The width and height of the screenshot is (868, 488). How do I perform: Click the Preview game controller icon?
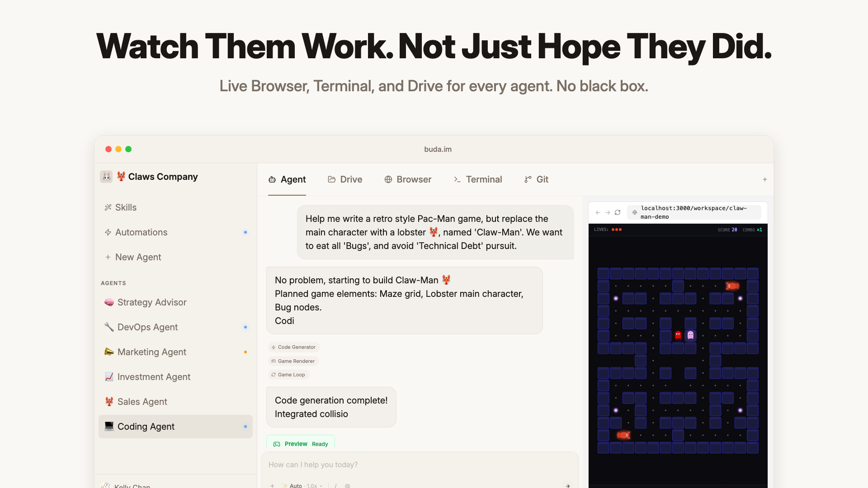tap(277, 444)
